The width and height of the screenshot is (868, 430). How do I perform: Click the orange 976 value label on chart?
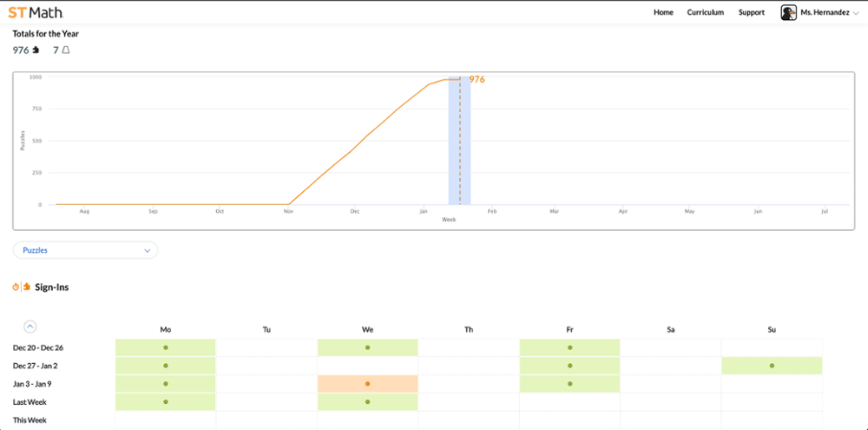tap(477, 79)
